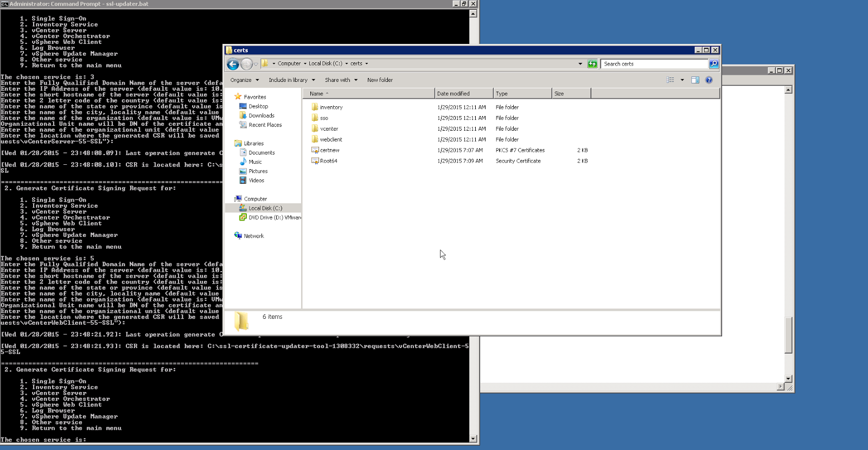The image size is (868, 450).
Task: Click the certs window title bar folder icon
Action: 229,50
